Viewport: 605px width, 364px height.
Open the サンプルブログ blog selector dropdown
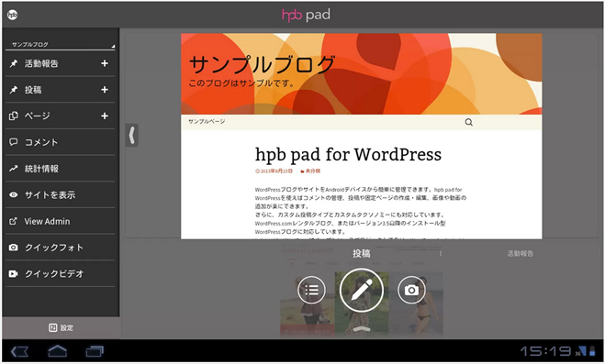[61, 44]
